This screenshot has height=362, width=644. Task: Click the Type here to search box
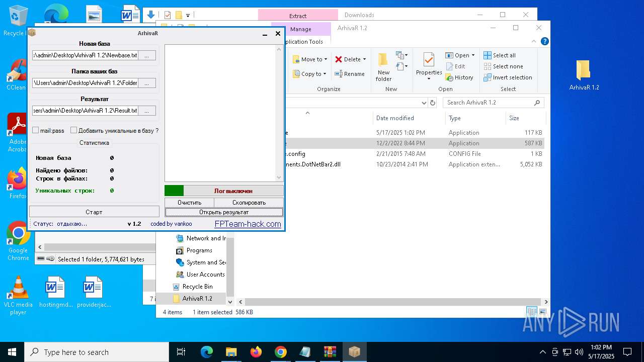point(97,352)
